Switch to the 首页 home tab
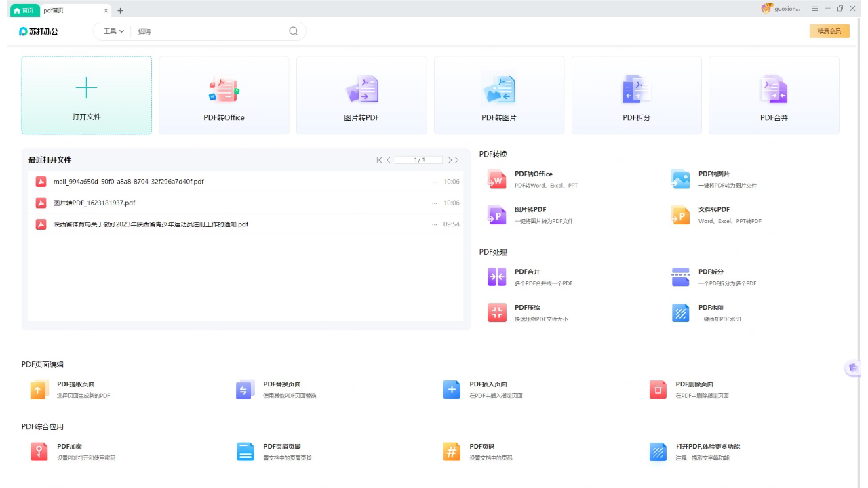Image resolution: width=868 pixels, height=488 pixels. click(24, 10)
